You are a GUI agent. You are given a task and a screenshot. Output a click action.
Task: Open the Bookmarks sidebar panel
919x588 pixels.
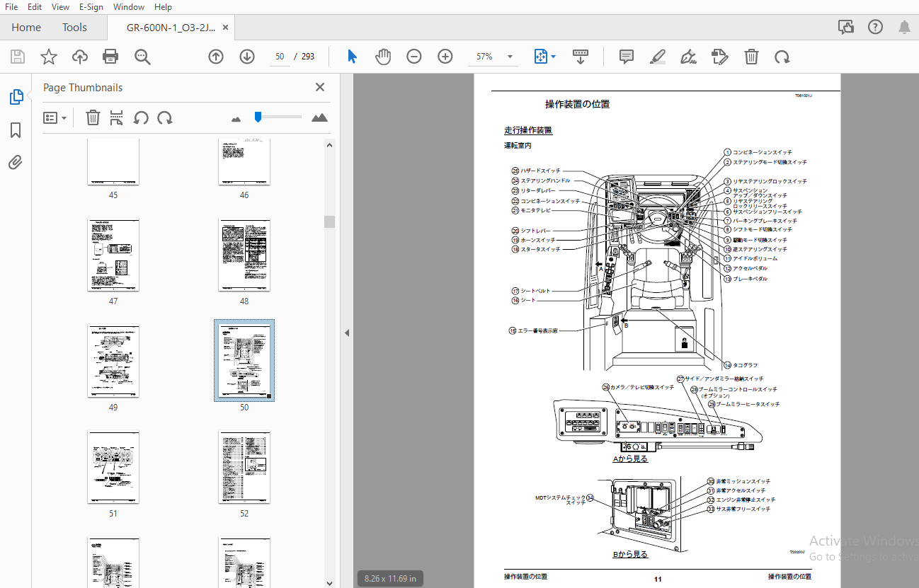tap(16, 130)
